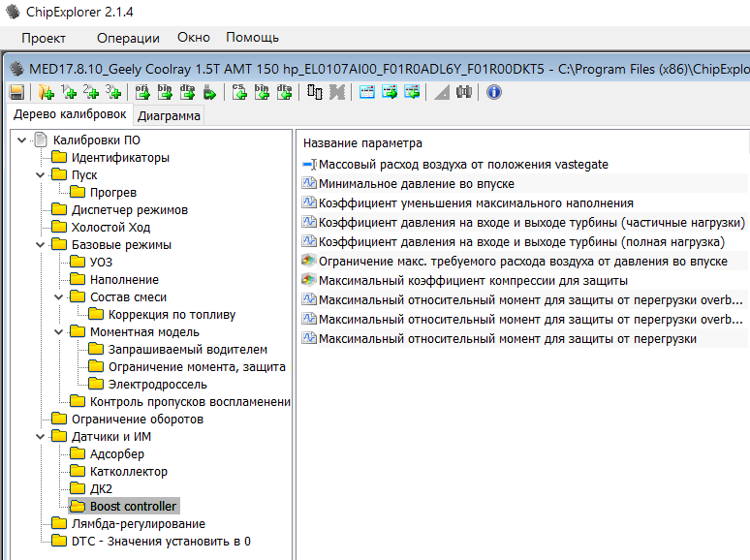Click the open folder toolbar icon
This screenshot has width=750, height=560.
coord(45,92)
